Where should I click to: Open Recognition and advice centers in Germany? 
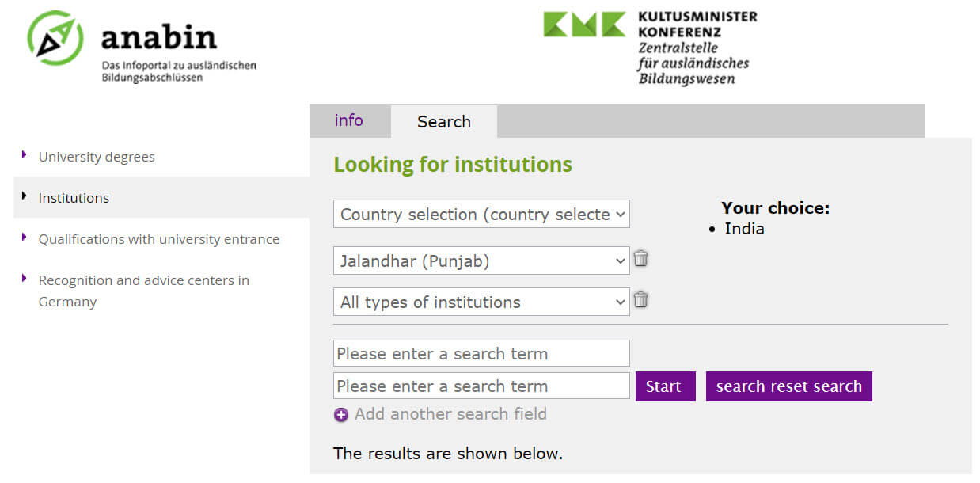(143, 291)
